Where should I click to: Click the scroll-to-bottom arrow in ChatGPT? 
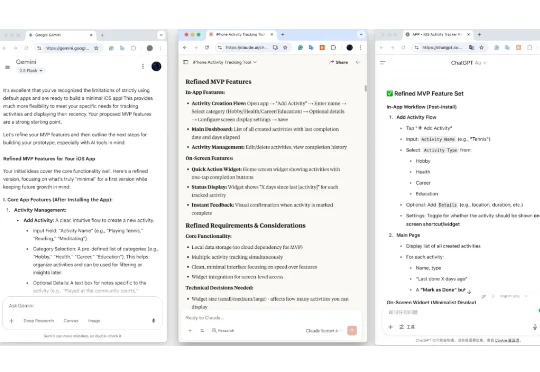point(469,291)
